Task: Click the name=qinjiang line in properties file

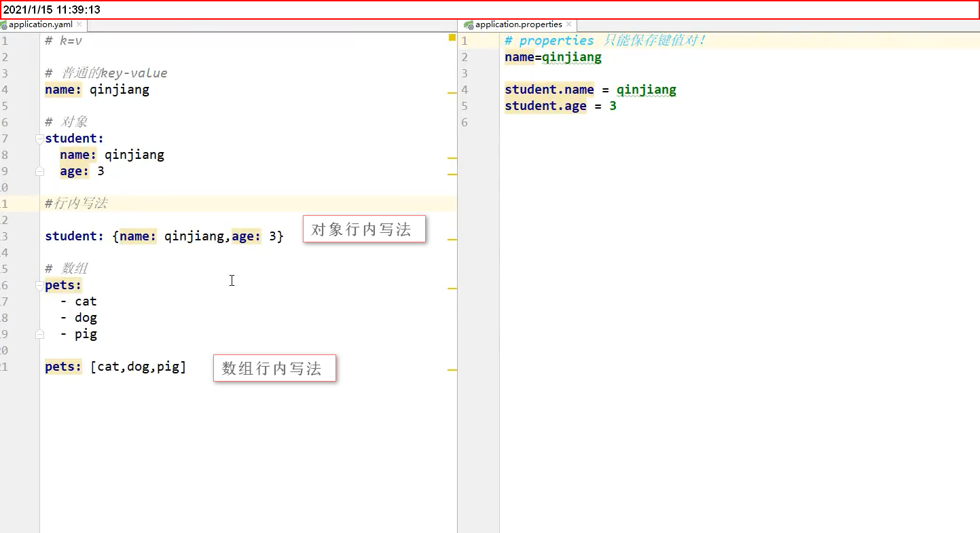Action: point(553,57)
